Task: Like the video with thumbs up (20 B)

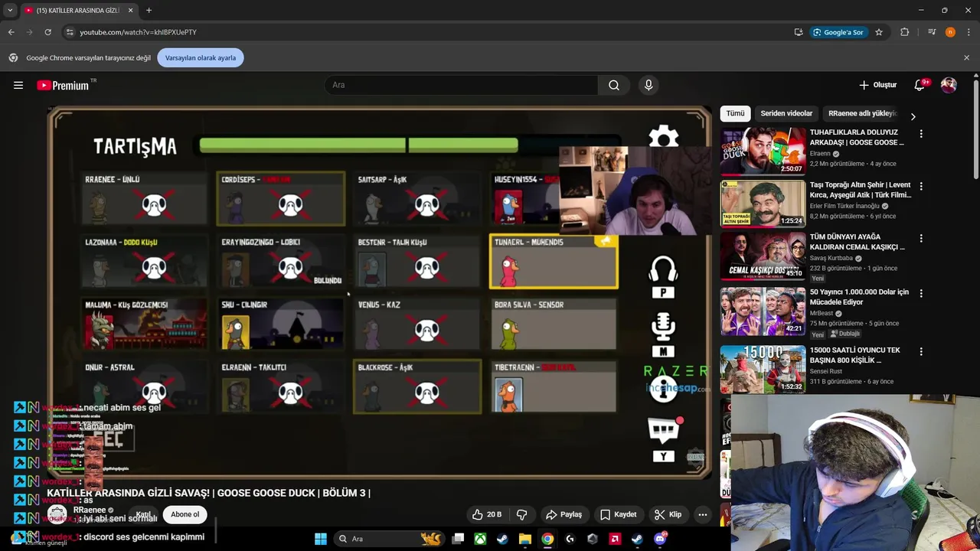Action: click(487, 514)
